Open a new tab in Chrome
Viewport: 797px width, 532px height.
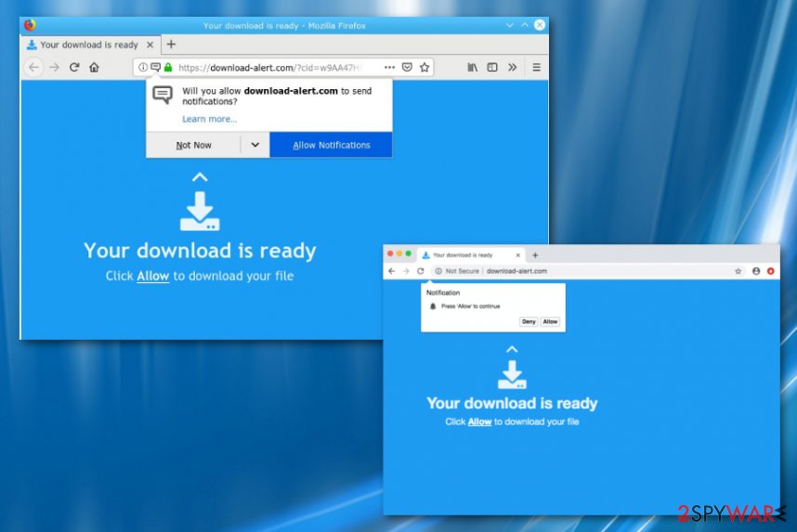(x=535, y=255)
